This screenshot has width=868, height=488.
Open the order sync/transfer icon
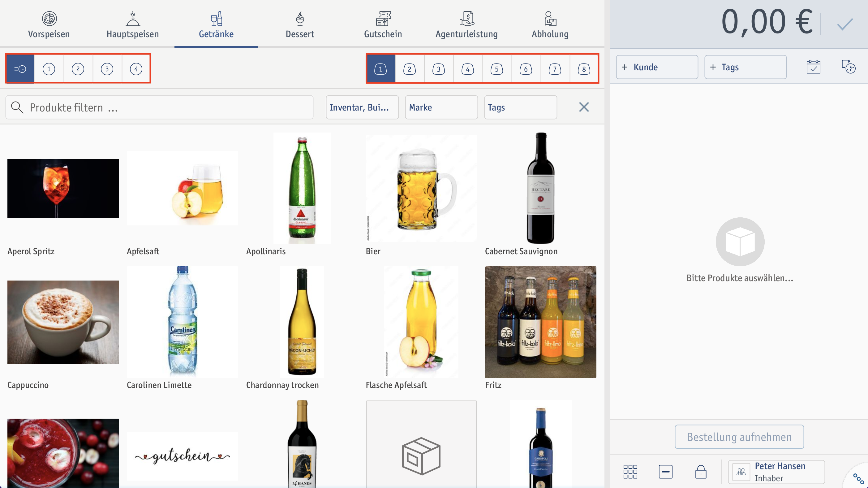coord(849,67)
